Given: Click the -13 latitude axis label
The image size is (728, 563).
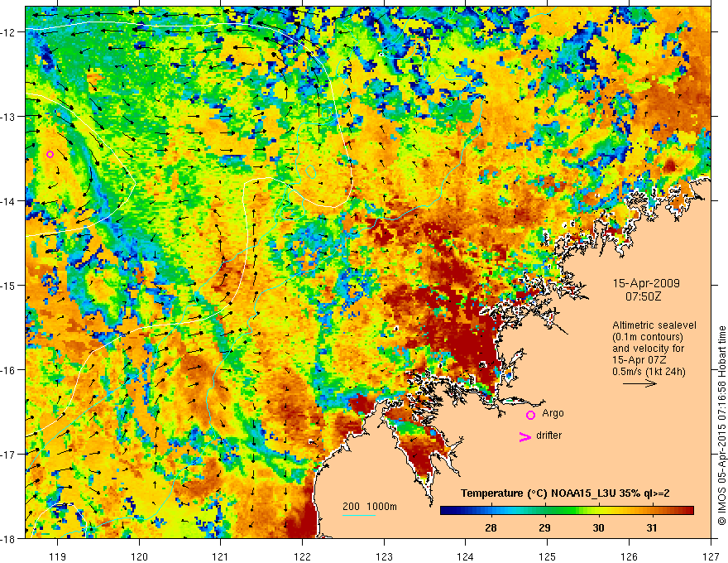Looking at the screenshot, I should pyautogui.click(x=10, y=117).
